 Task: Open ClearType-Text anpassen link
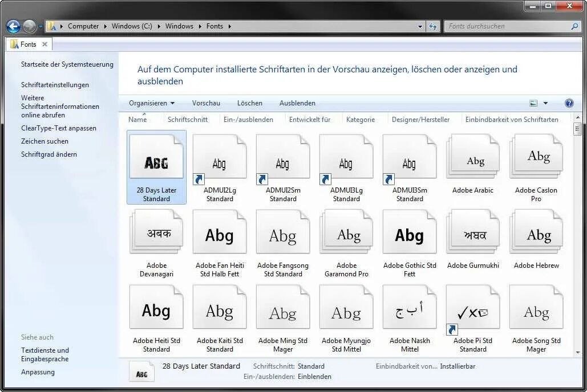[x=59, y=128]
